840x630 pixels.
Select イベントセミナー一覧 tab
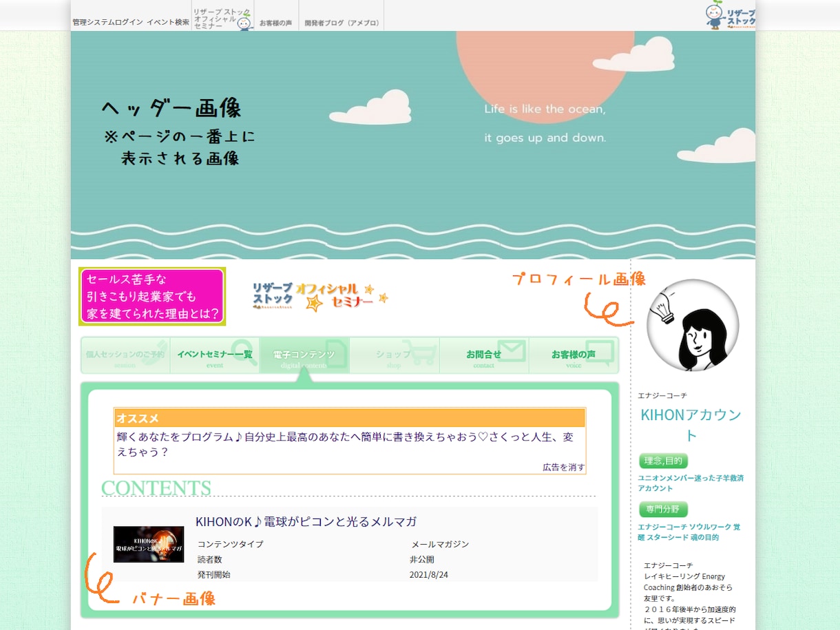click(x=215, y=355)
